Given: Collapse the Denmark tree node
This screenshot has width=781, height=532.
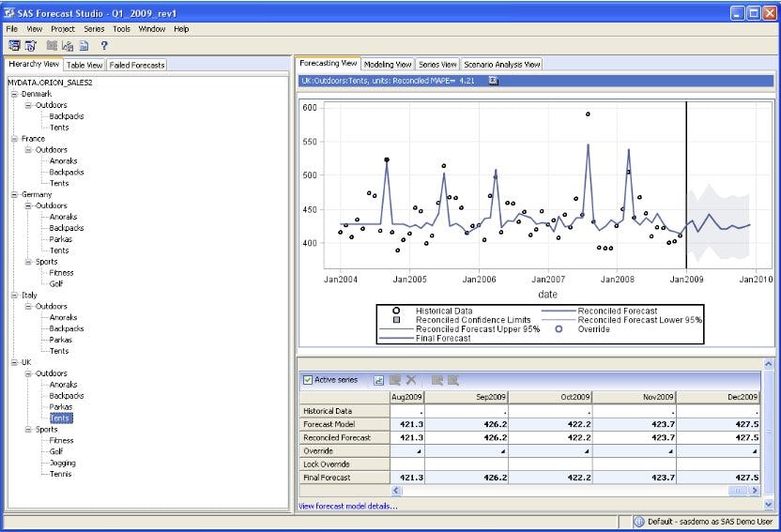Looking at the screenshot, I should coord(15,94).
